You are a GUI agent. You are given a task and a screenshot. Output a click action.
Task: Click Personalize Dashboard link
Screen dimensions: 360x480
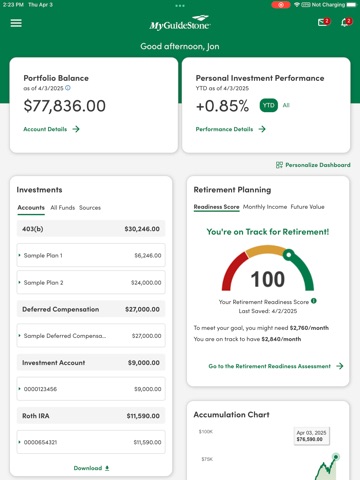click(318, 165)
